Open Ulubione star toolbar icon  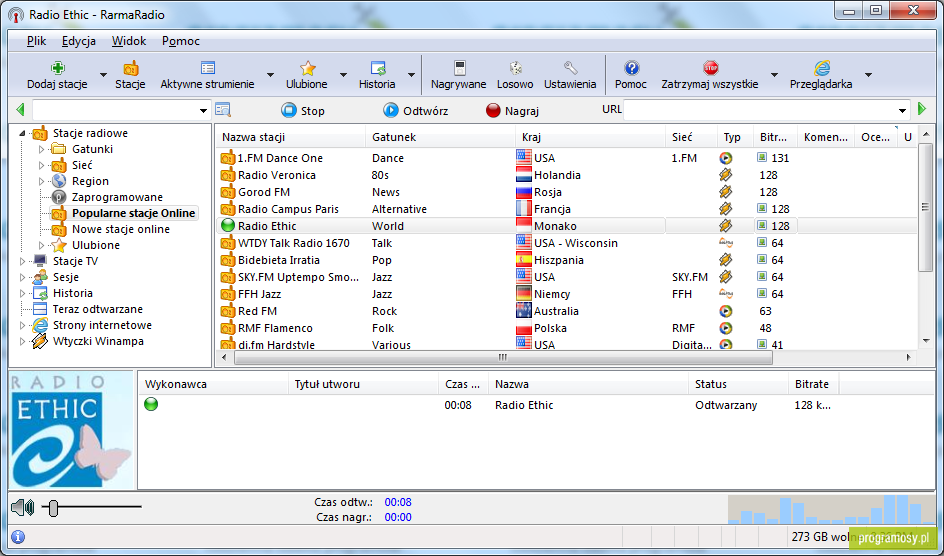pyautogui.click(x=308, y=67)
